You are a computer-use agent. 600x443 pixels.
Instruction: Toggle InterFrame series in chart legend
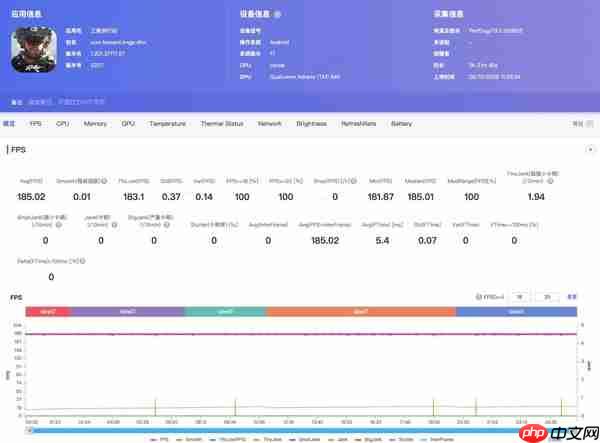(437, 440)
